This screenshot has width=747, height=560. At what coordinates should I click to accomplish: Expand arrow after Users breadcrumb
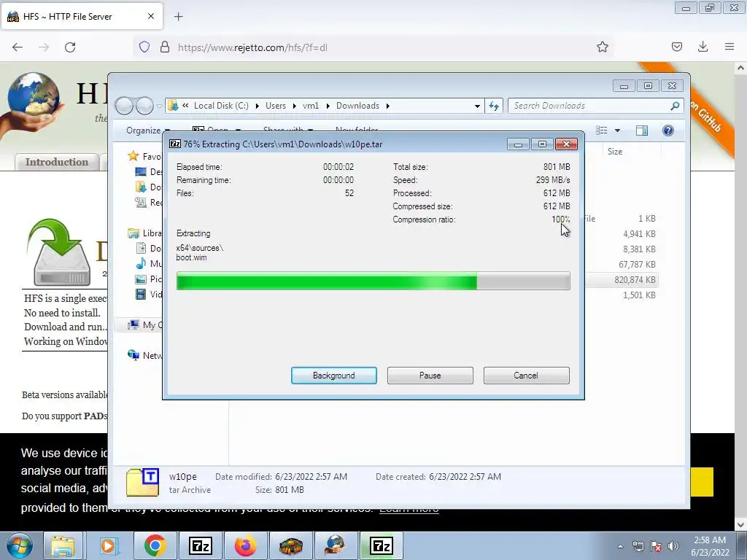pyautogui.click(x=294, y=106)
